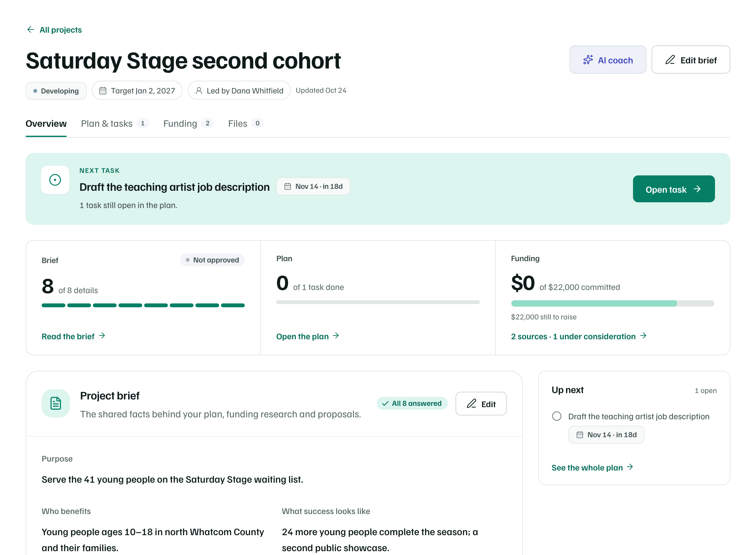Click the document icon beside Project brief
The width and height of the screenshot is (756, 555).
[56, 403]
